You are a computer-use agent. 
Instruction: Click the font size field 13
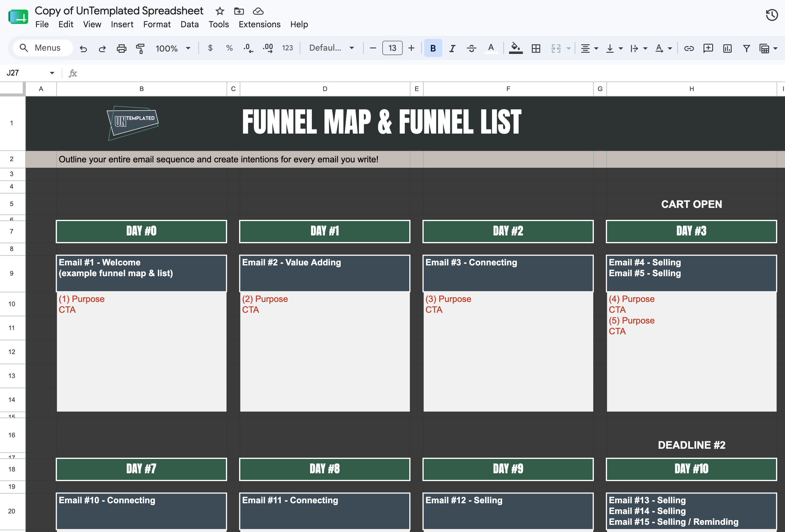(x=392, y=48)
